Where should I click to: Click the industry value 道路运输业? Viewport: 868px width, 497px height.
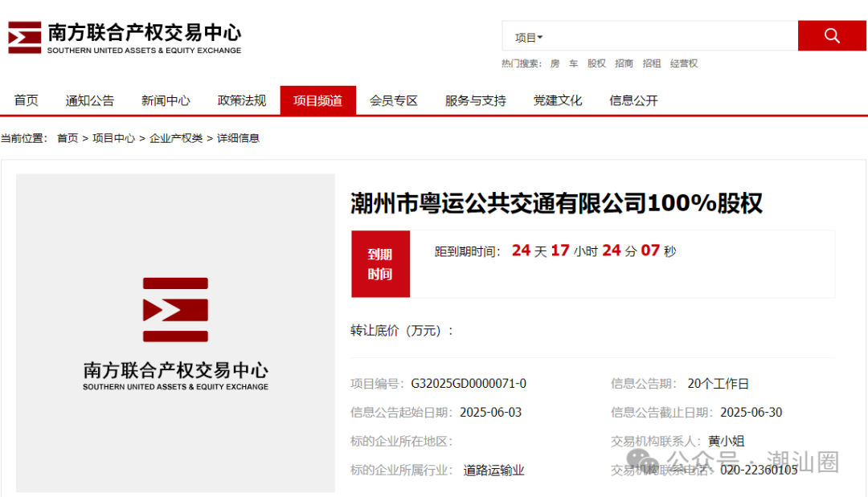[493, 471]
